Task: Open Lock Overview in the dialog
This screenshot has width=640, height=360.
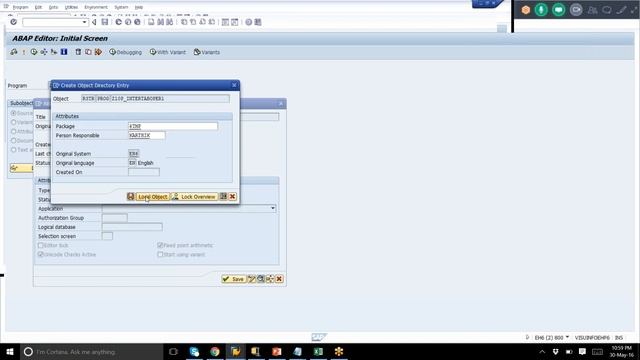Action: (x=194, y=197)
